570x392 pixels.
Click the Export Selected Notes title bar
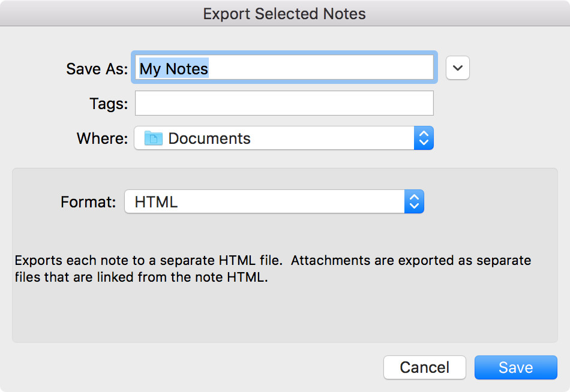tap(284, 14)
